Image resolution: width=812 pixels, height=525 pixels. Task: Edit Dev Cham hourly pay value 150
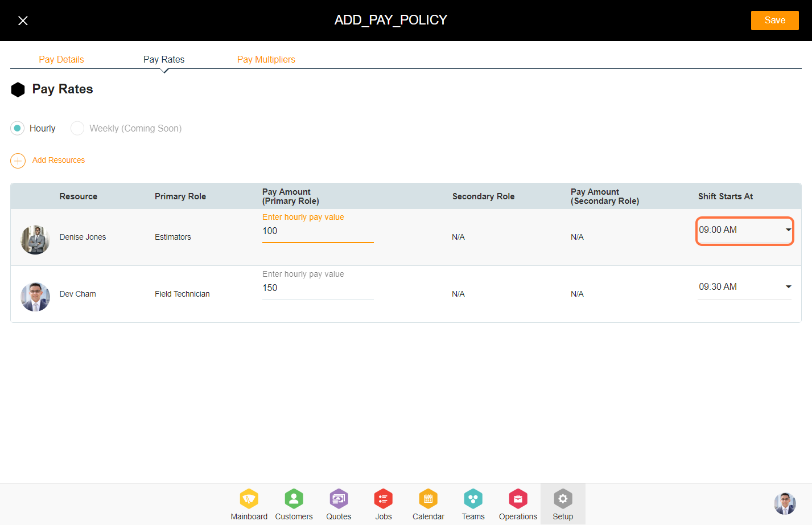tap(318, 288)
